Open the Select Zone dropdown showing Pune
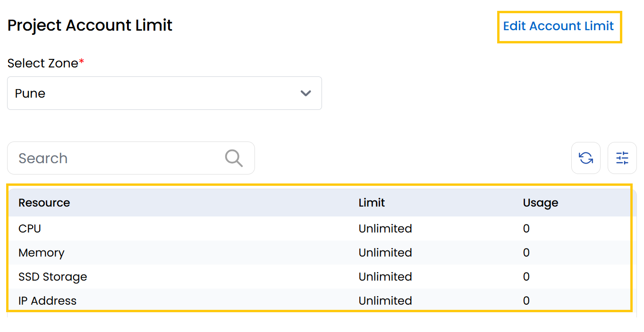The width and height of the screenshot is (644, 332). [164, 93]
